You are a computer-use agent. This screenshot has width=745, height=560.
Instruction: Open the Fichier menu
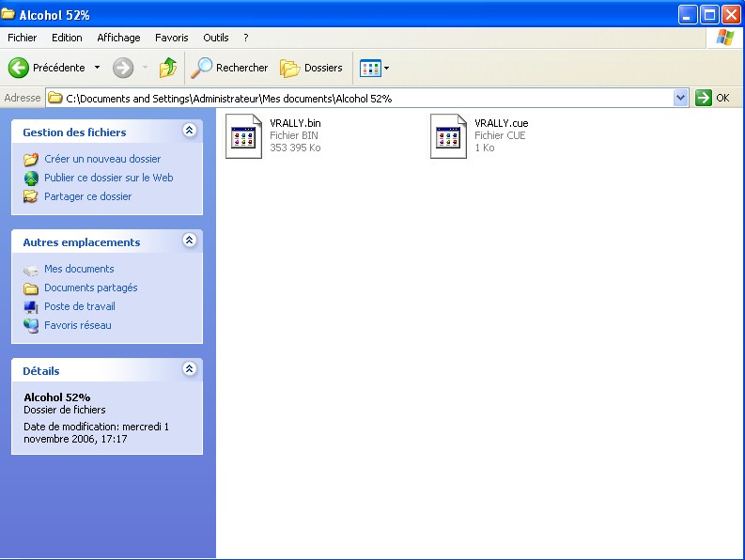click(22, 38)
